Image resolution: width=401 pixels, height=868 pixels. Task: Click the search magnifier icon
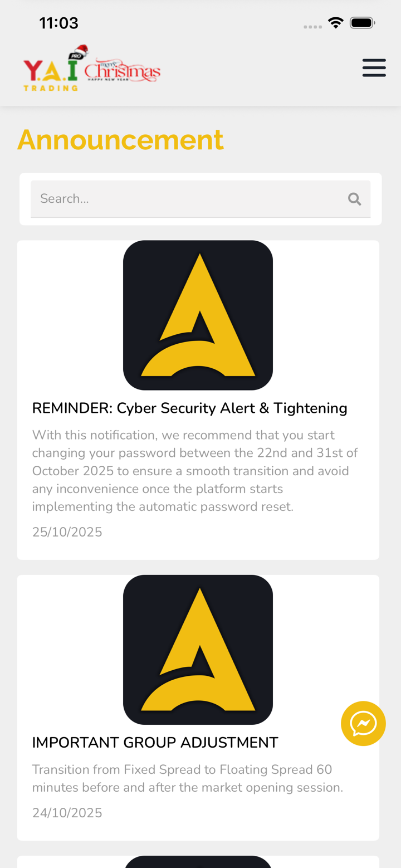[354, 199]
